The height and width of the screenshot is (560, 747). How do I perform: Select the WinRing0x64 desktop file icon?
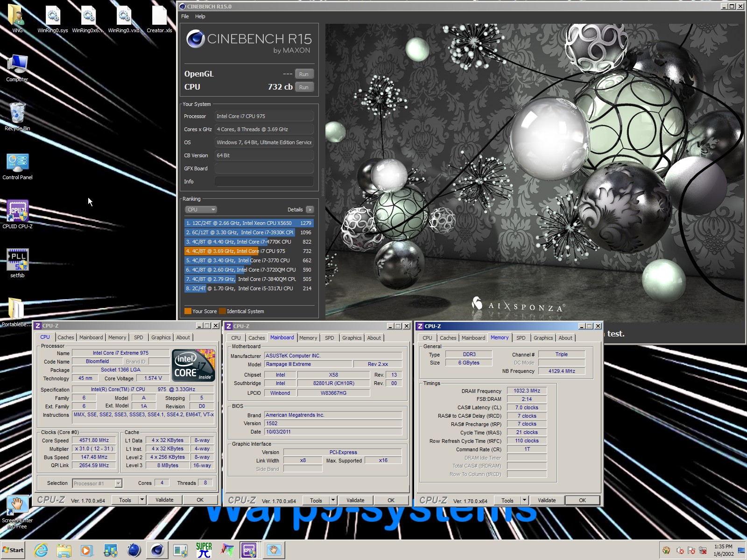coord(88,19)
